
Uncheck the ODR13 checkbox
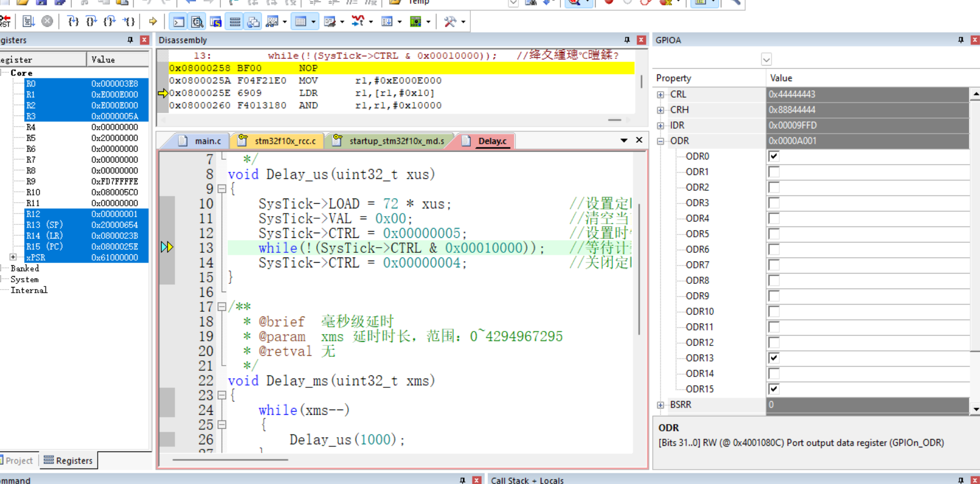[x=774, y=358]
